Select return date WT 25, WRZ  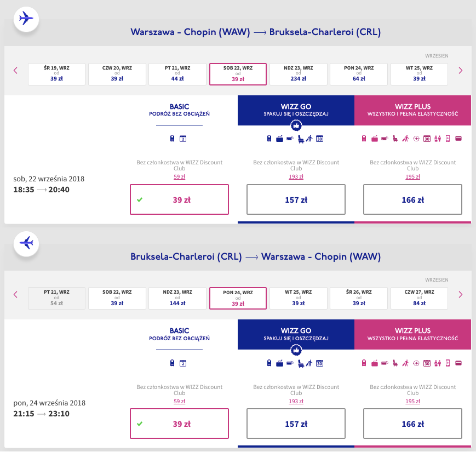click(299, 298)
